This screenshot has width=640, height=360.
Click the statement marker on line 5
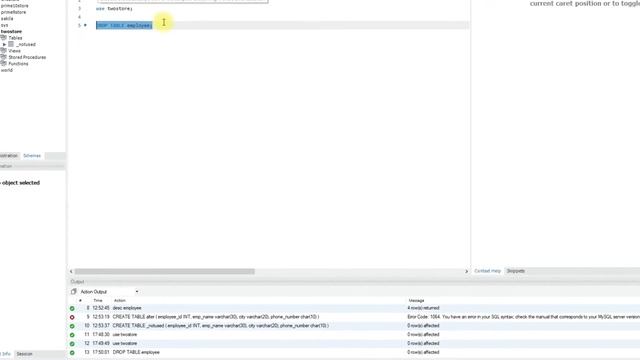85,25
